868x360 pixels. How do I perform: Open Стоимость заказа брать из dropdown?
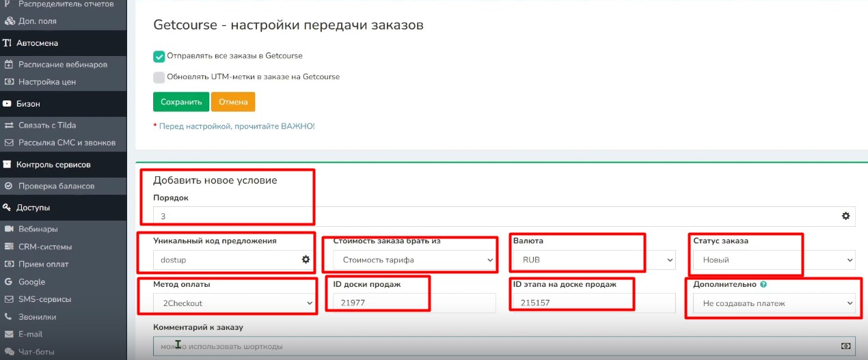click(x=414, y=260)
